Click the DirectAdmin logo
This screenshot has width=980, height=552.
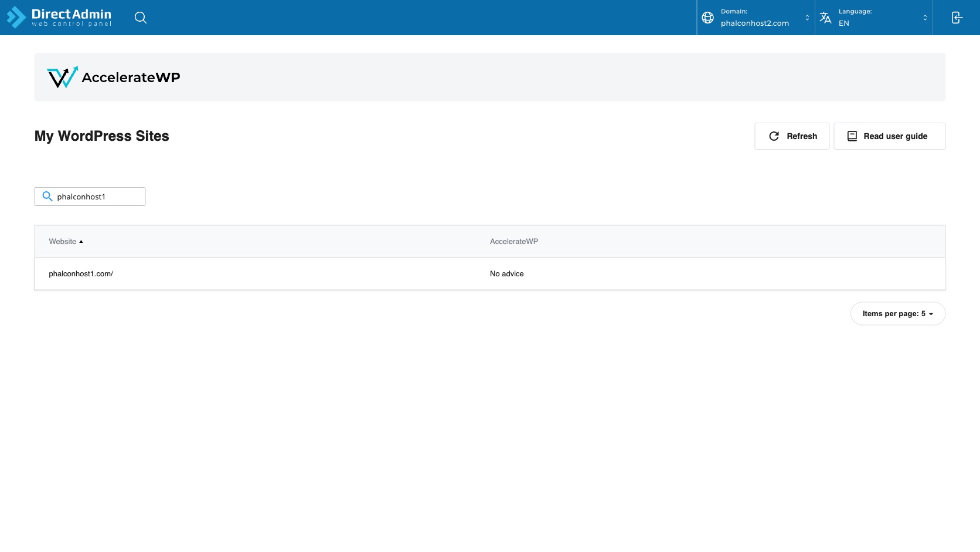pos(59,18)
